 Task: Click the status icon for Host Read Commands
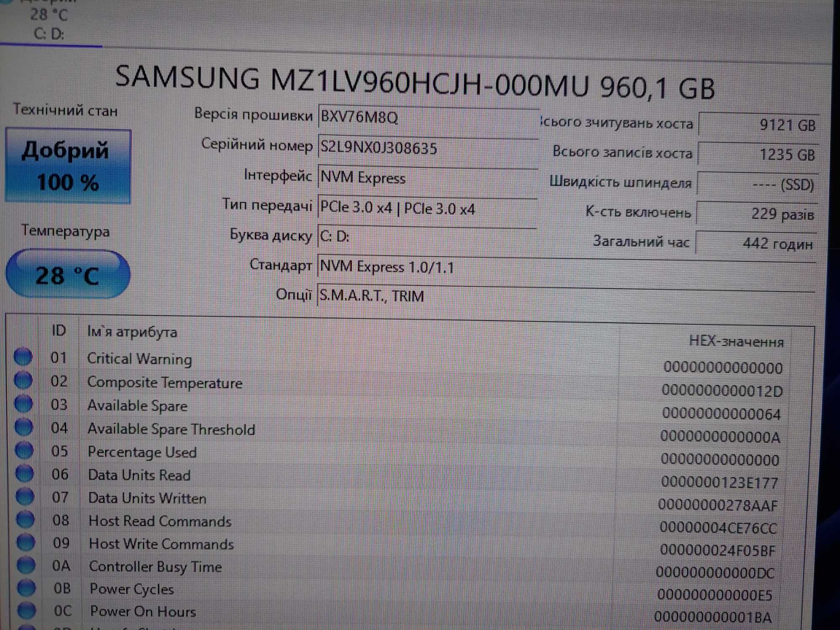click(x=26, y=519)
